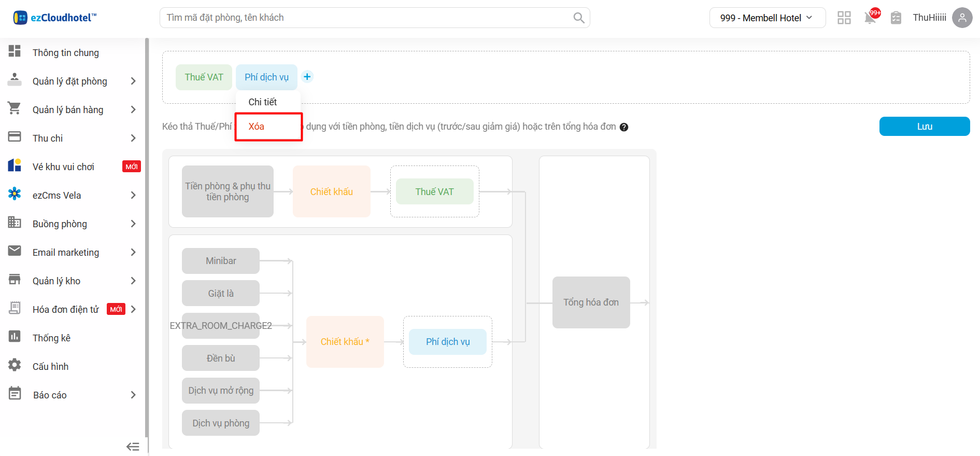Click the clipboard task icon
Viewport: 980px width, 456px height.
[x=896, y=18]
